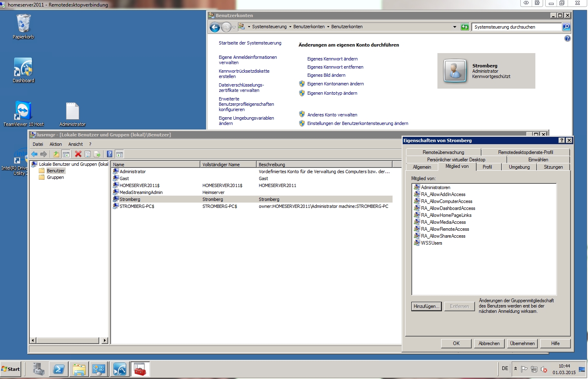Open the Aktion menu
Viewport: 588px width, 379px height.
55,144
